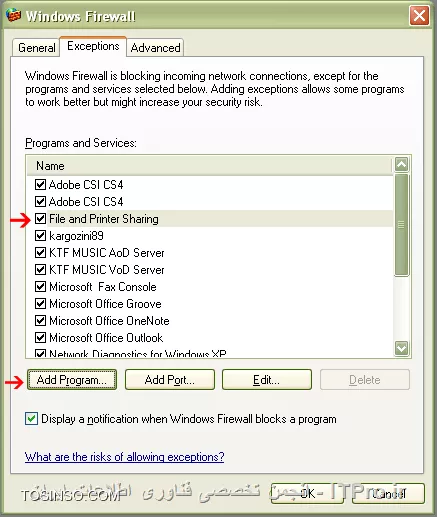Click the Add Port button
437x517 pixels.
pyautogui.click(x=170, y=380)
